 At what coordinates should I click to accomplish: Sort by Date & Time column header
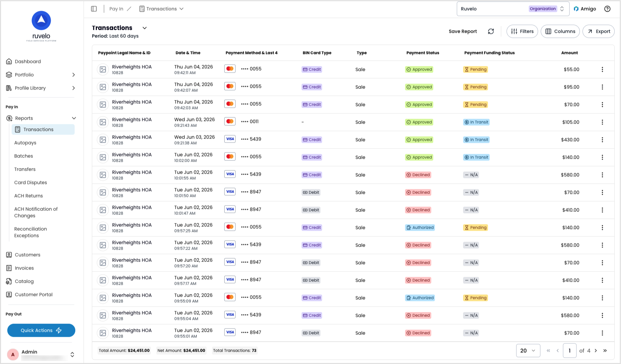[x=188, y=53]
